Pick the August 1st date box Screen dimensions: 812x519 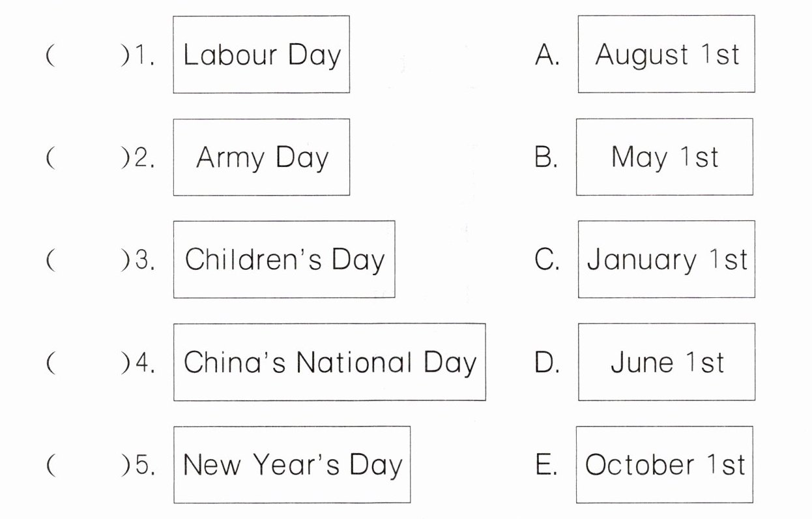tap(666, 55)
